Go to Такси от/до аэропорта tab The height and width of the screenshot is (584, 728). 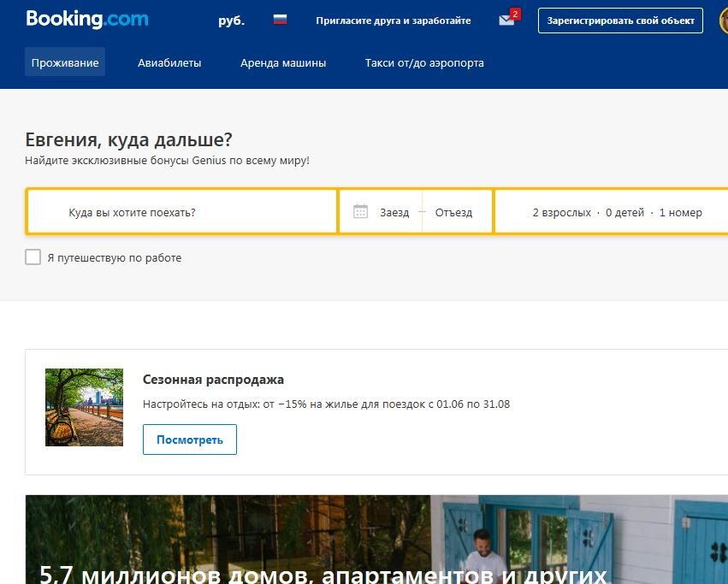[424, 62]
